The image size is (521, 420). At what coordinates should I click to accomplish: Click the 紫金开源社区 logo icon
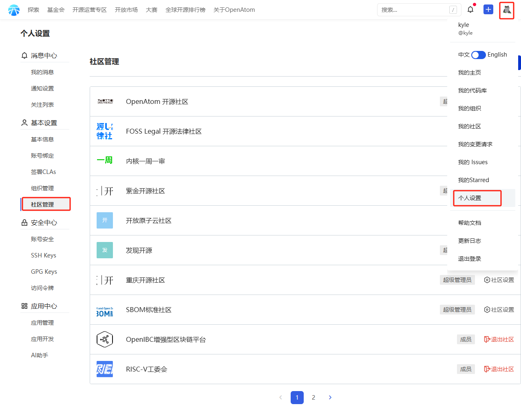pyautogui.click(x=105, y=191)
